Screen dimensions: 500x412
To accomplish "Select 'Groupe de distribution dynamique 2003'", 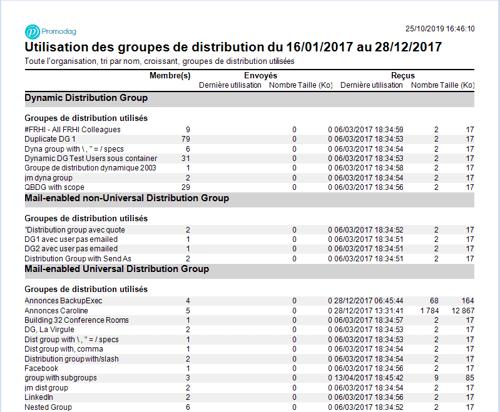I will coord(249,168).
